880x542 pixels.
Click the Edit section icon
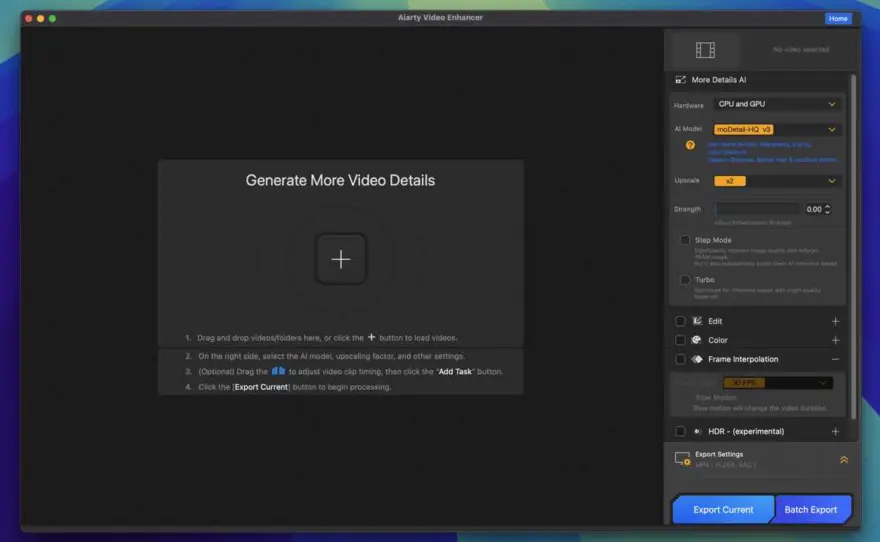[x=697, y=321]
